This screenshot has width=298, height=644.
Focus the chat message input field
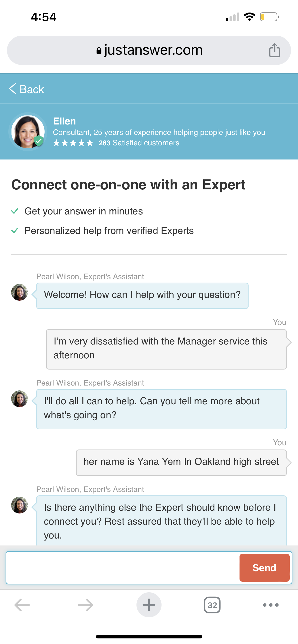[123, 568]
